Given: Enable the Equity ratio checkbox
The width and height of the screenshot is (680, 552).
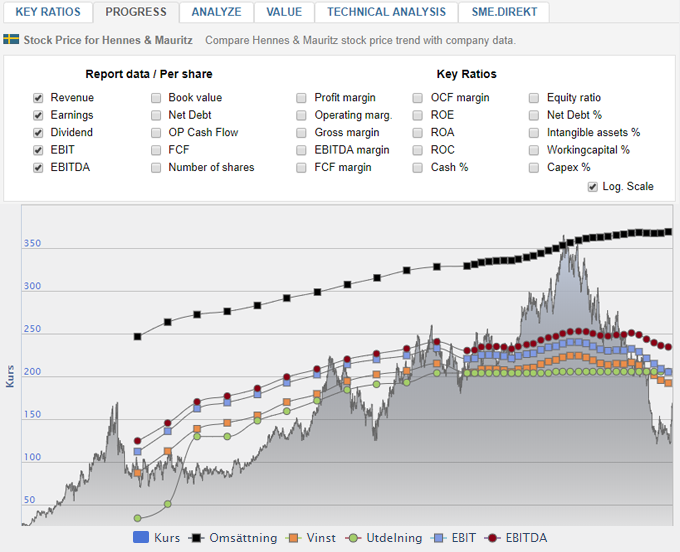Looking at the screenshot, I should (534, 98).
